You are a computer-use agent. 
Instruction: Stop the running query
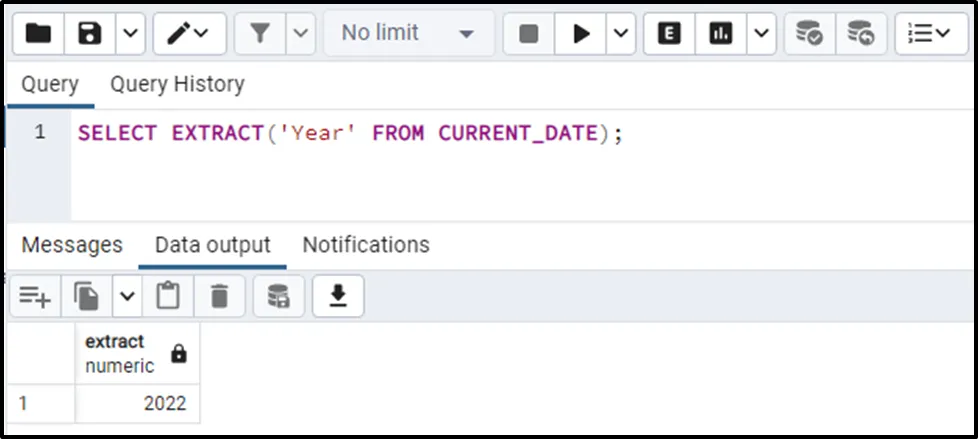[x=529, y=34]
